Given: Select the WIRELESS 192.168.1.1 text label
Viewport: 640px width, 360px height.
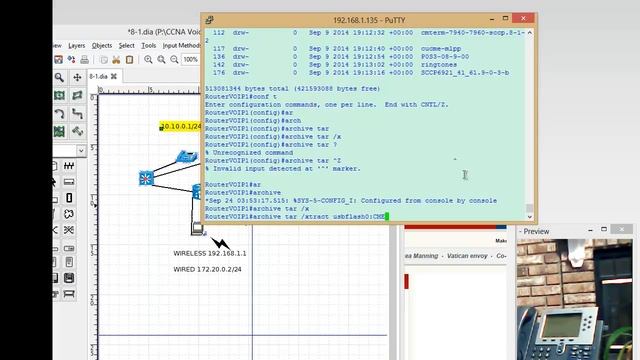Looking at the screenshot, I should 210,253.
